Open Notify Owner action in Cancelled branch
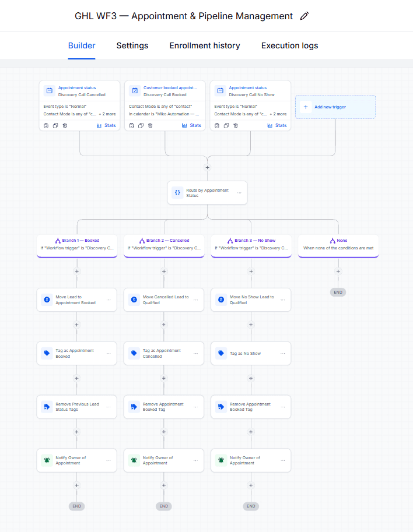This screenshot has height=532, width=413. [x=164, y=460]
